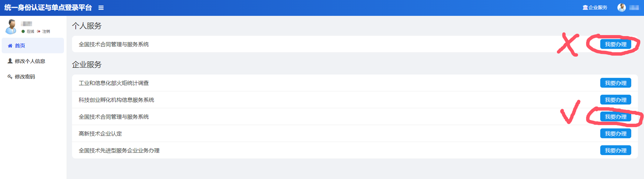644x179 pixels.
Task: Click the home icon beside 首页
Action: (10, 46)
